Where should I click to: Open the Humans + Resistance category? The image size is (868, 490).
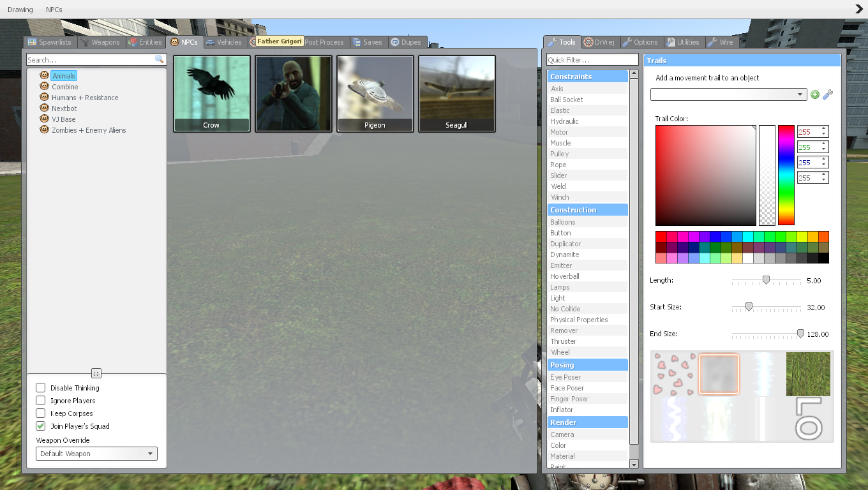(x=85, y=98)
